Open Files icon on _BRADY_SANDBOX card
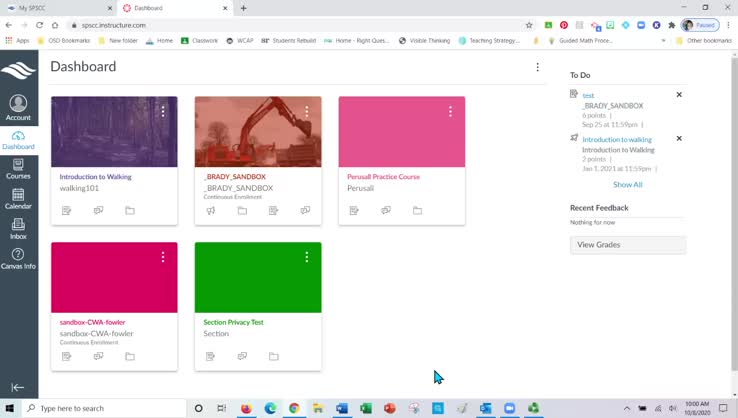Screen dimensions: 738x418 pyautogui.click(x=242, y=210)
